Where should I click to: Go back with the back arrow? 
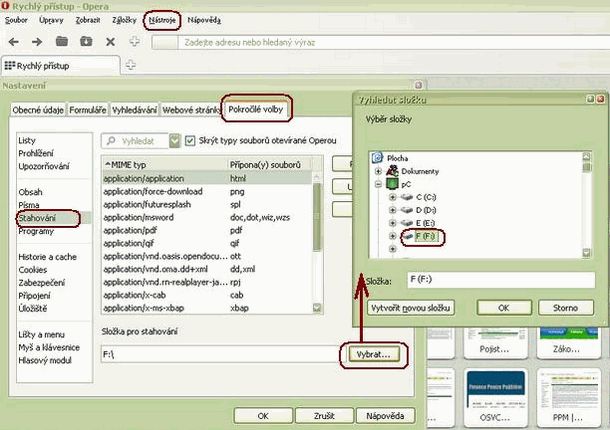(x=14, y=42)
